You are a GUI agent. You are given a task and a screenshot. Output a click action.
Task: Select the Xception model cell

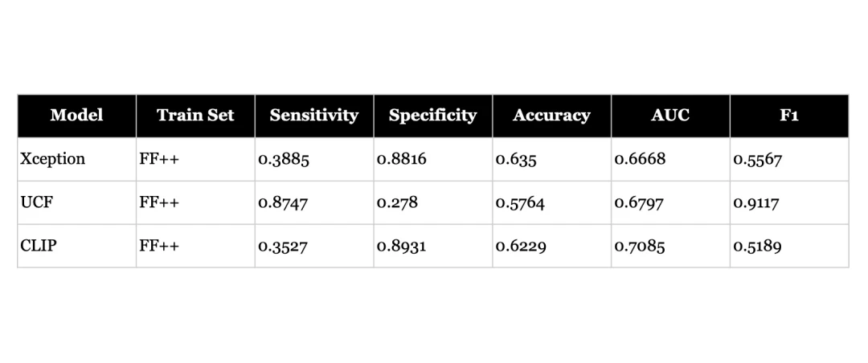(x=53, y=159)
